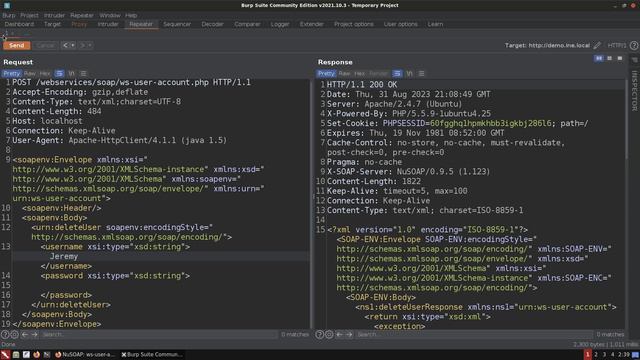This screenshot has height=360, width=640.
Task: Switch to the Comparer tab
Action: pos(247,24)
